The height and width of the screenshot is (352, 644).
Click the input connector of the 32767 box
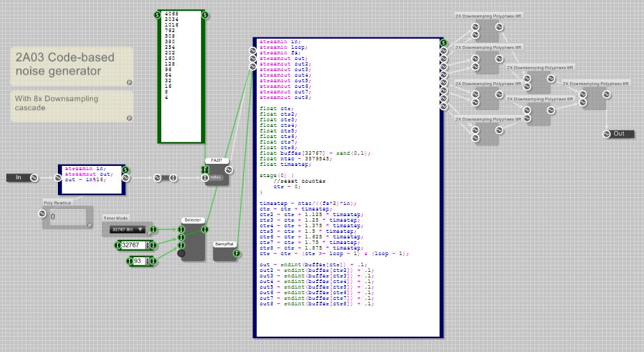pos(117,245)
